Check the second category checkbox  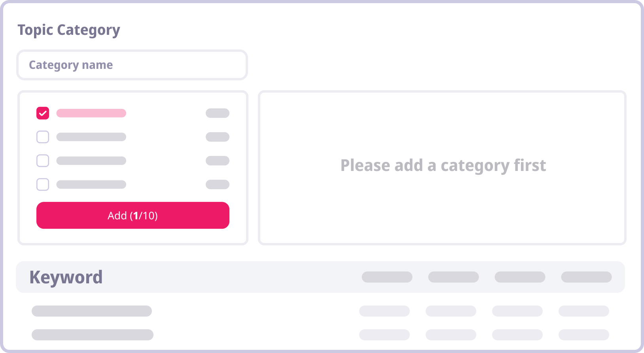coord(43,137)
